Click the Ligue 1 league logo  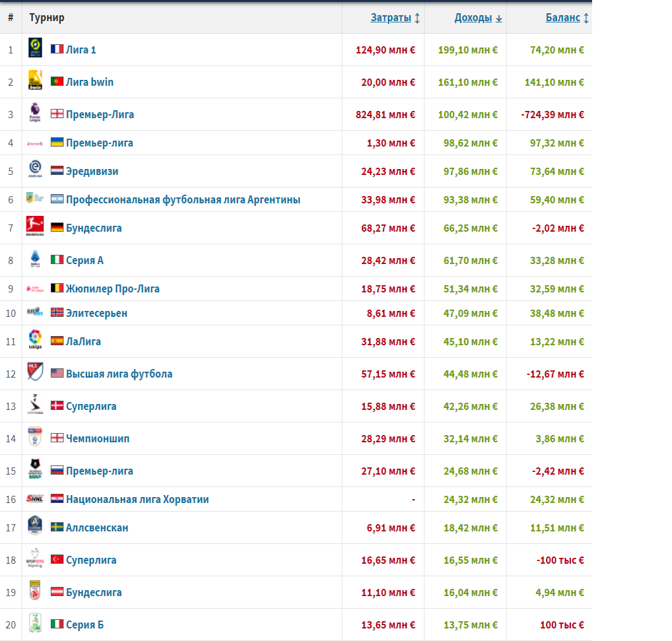point(35,48)
